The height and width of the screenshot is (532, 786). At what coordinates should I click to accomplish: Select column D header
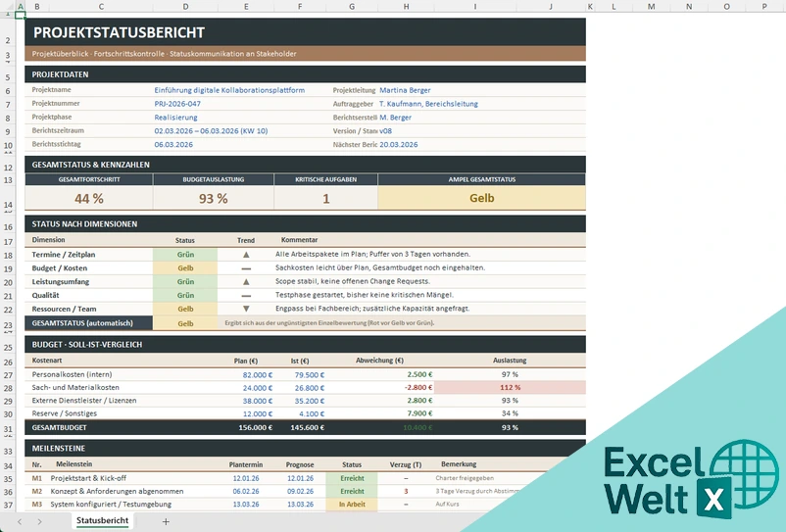click(x=185, y=7)
